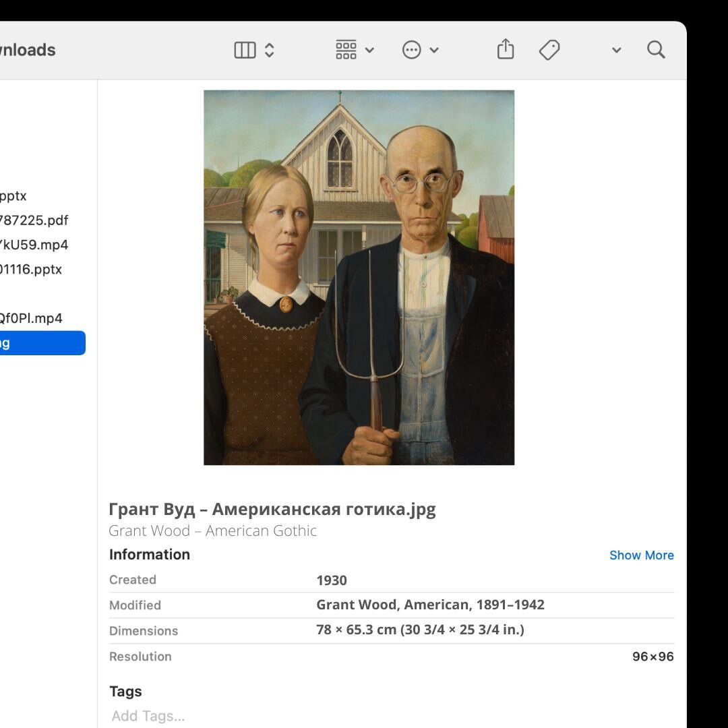Click the filename Грант Вуд – Американская готика.jpg

[x=272, y=510]
